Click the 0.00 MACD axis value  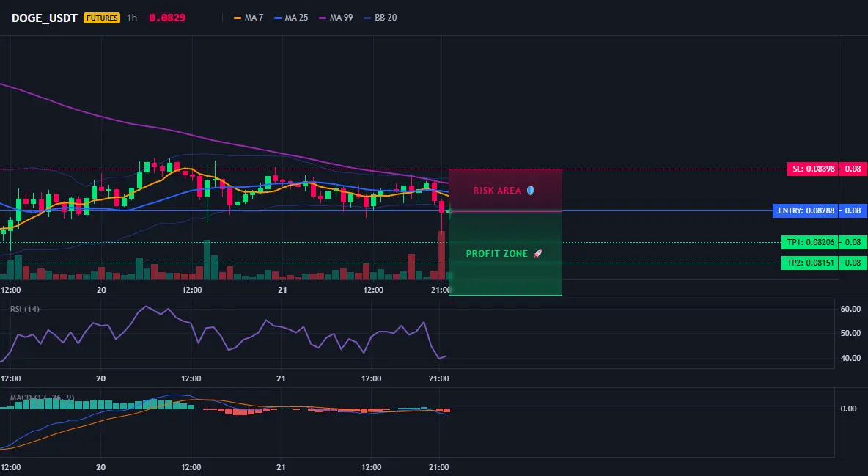(x=849, y=409)
